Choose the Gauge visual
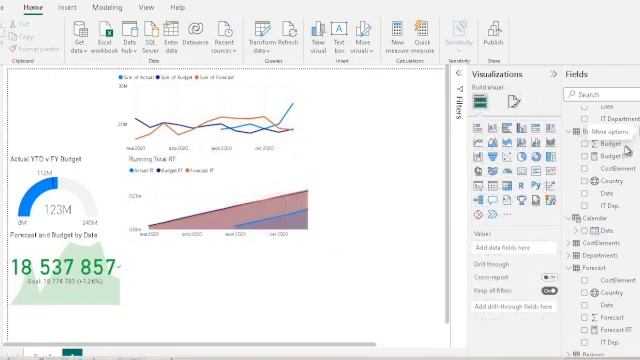640x360 pixels. pyautogui.click(x=507, y=171)
